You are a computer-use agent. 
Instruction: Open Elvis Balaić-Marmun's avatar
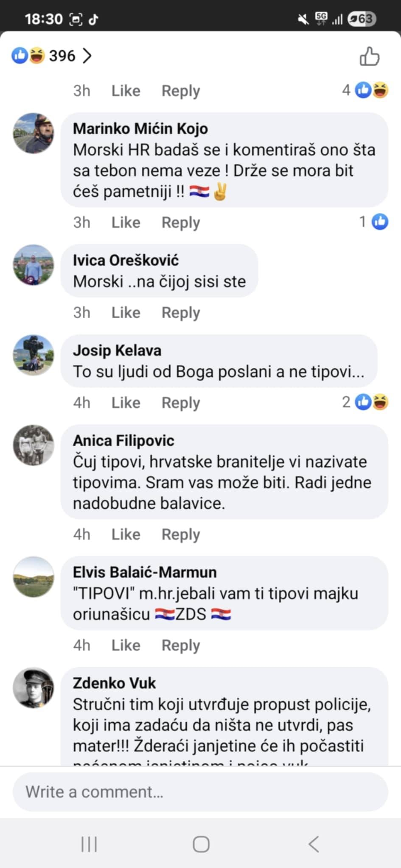coord(34,577)
